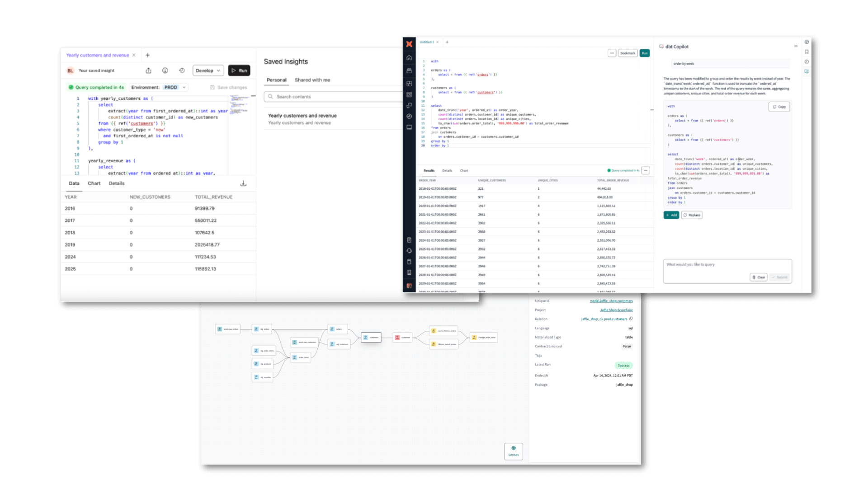This screenshot has height=488, width=868.
Task: Click the home icon in dark sidebar
Action: click(409, 58)
